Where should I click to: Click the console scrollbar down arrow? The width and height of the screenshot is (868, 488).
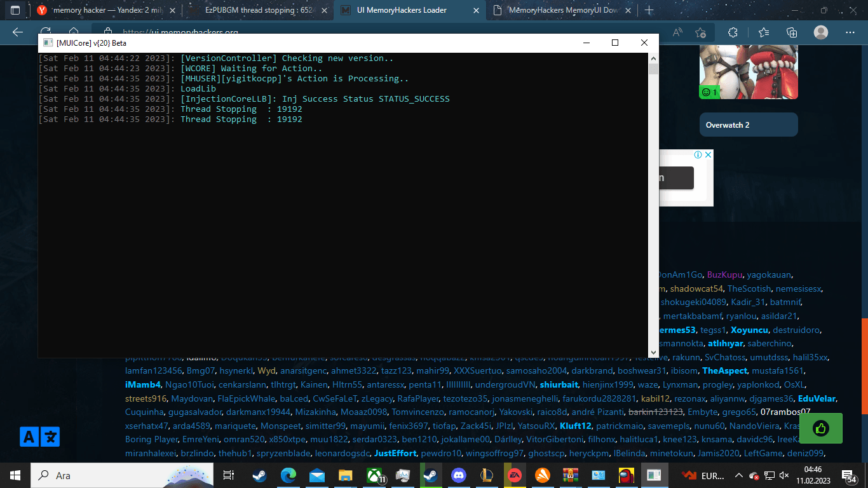coord(653,353)
